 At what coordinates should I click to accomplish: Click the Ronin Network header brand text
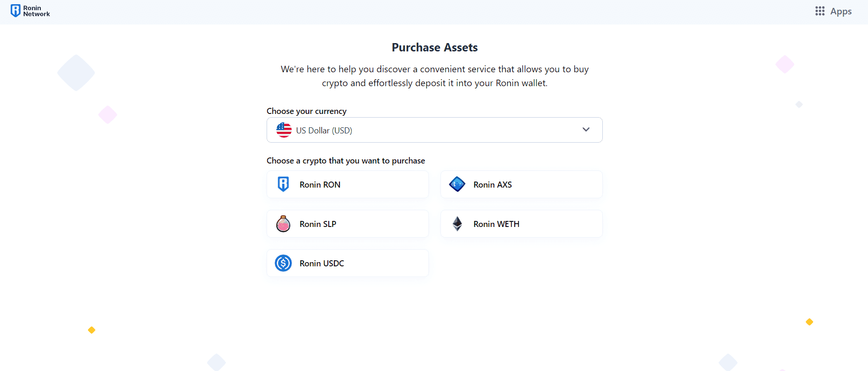(37, 11)
